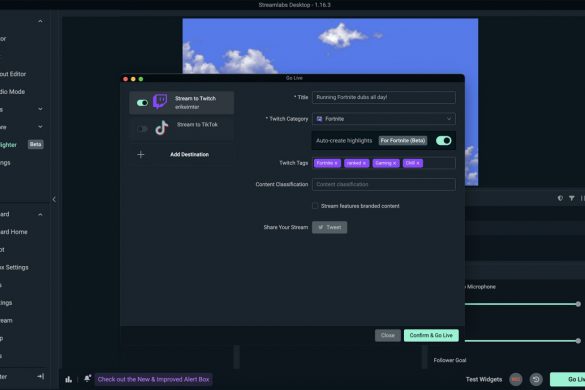Open the Content Classification dropdown
The image size is (585, 390).
coord(384,184)
